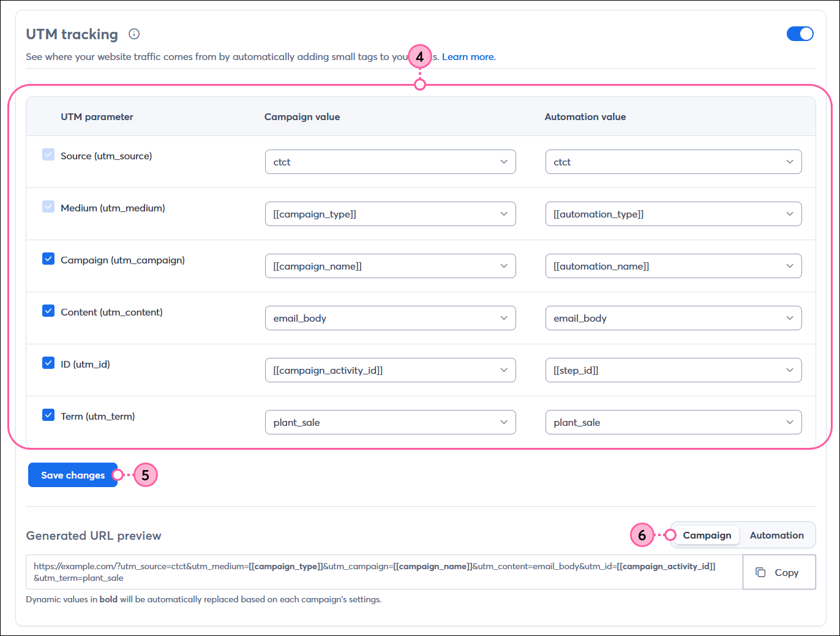Toggle the Source (utm_source) checkbox

(48, 154)
